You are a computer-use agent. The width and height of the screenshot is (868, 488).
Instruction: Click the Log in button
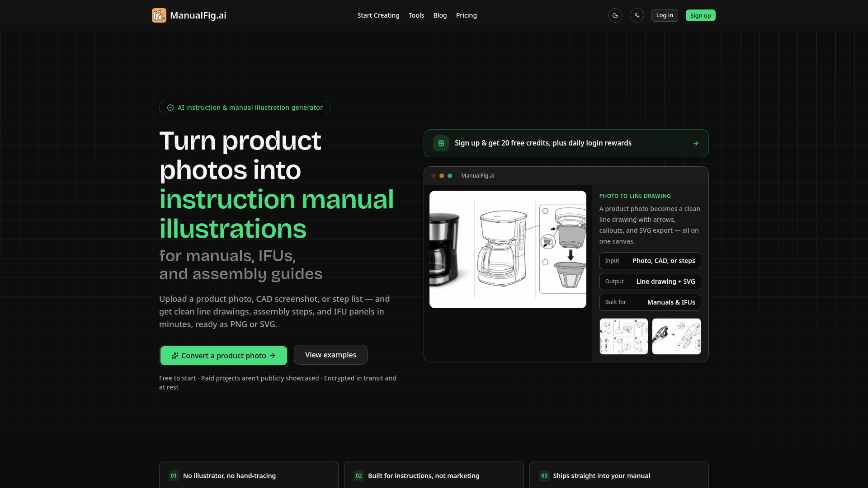tap(665, 15)
